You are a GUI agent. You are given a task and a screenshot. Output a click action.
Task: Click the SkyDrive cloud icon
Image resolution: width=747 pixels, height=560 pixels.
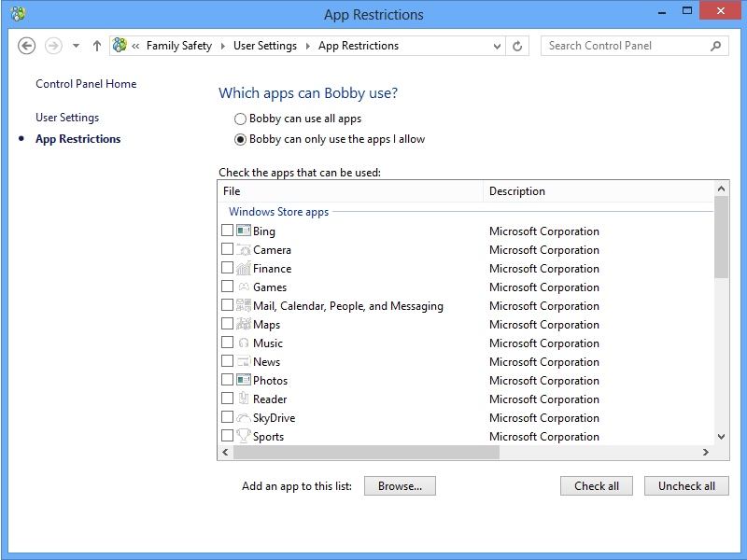point(244,417)
